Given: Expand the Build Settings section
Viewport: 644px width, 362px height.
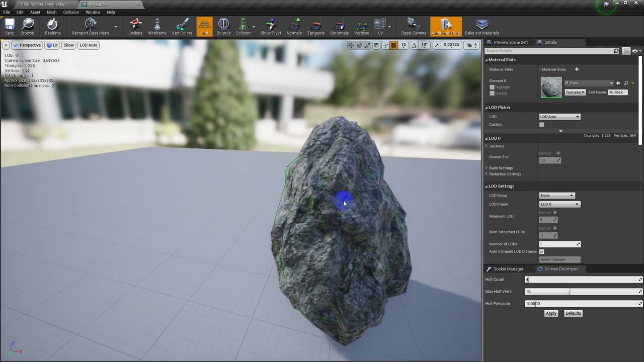Looking at the screenshot, I should tap(500, 168).
